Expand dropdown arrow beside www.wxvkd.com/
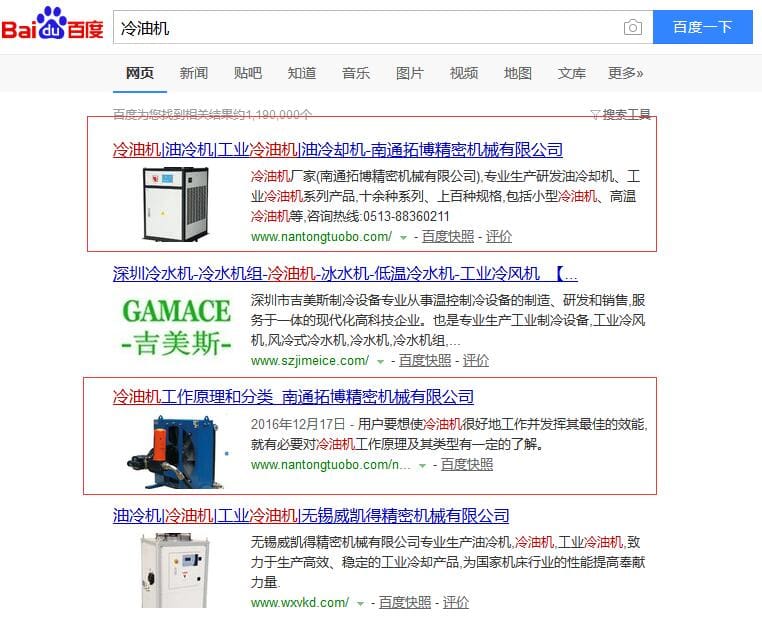Image resolution: width=762 pixels, height=618 pixels. coord(360,603)
